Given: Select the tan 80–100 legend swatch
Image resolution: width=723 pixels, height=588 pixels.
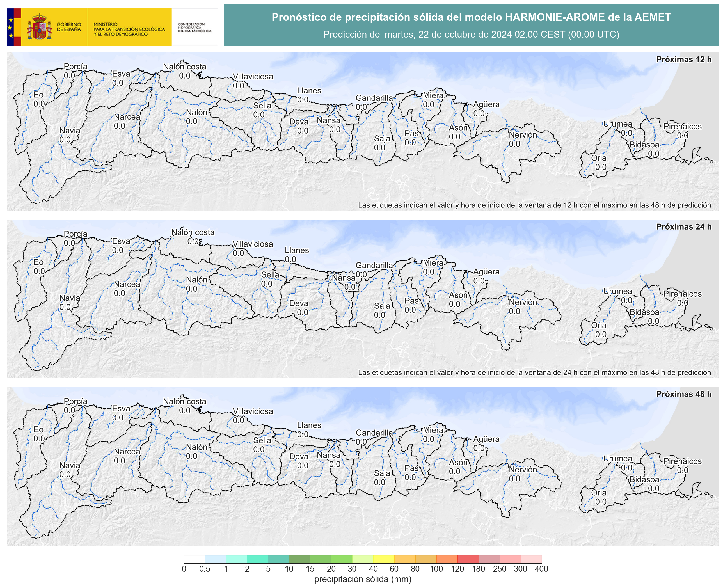Looking at the screenshot, I should point(426,559).
